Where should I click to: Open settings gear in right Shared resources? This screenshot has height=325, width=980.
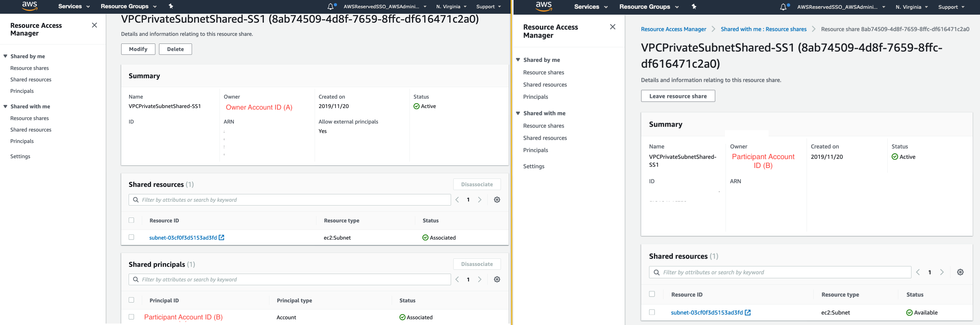960,272
